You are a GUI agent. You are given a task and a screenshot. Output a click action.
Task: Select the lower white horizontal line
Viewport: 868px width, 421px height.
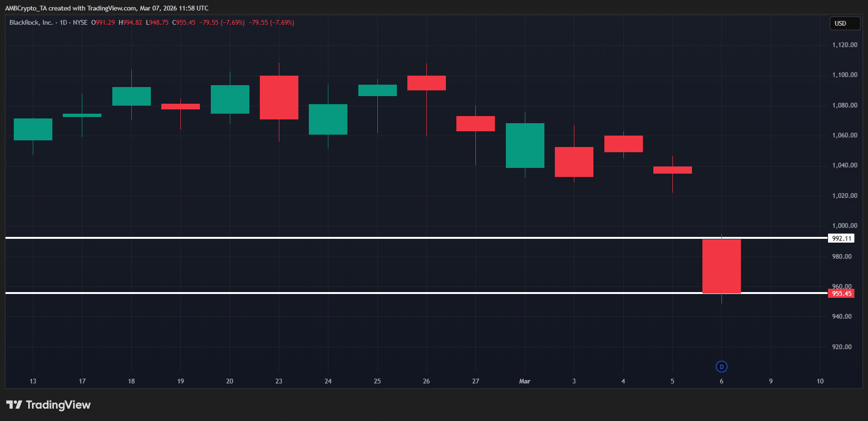coord(381,293)
